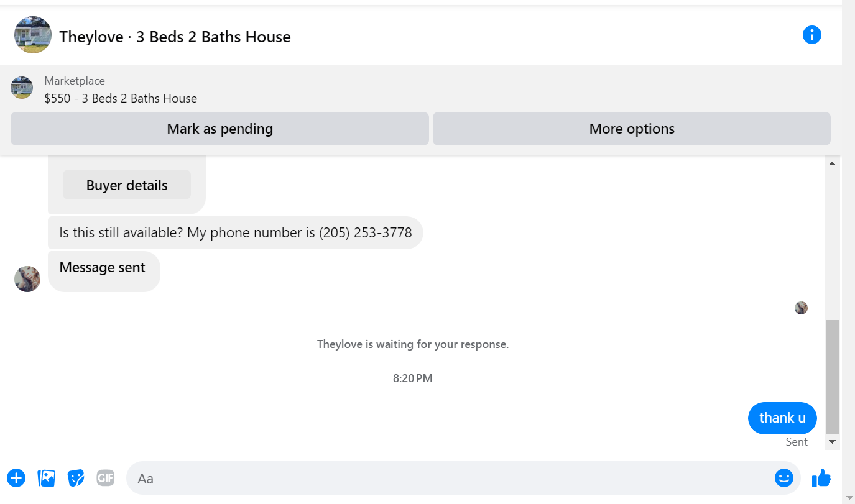Click the Theylove · 3 Beds 2 Baths House title
The image size is (855, 504).
point(175,37)
